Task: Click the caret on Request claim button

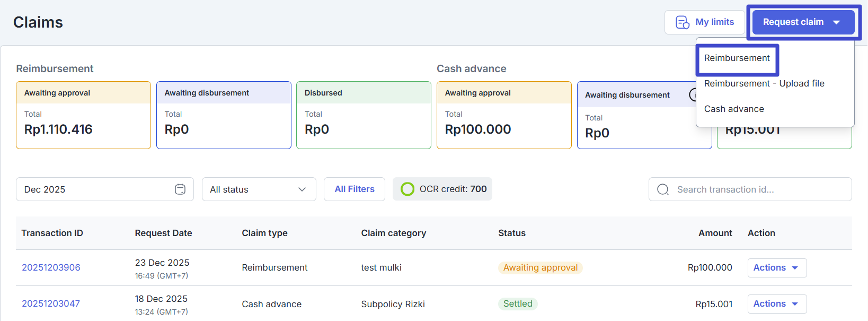Action: pyautogui.click(x=837, y=22)
